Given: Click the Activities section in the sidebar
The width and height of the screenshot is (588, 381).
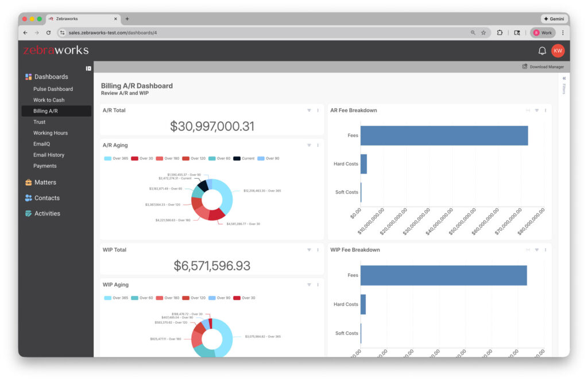Looking at the screenshot, I should [47, 213].
